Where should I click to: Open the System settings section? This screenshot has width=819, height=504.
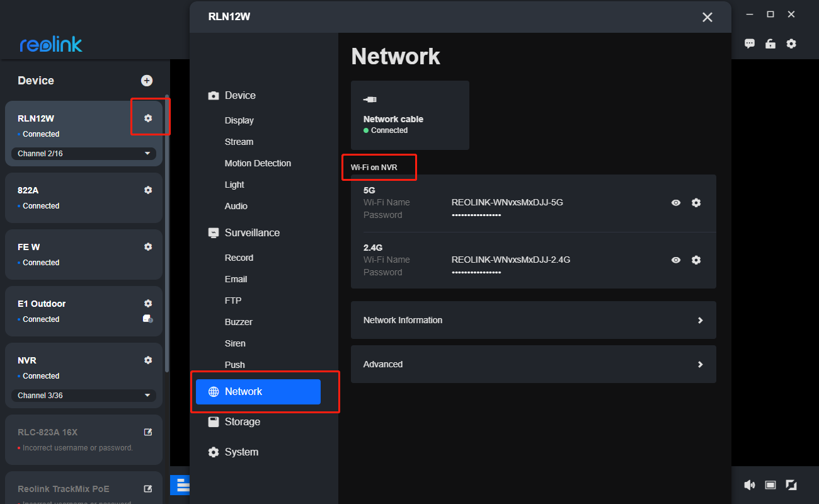point(233,452)
